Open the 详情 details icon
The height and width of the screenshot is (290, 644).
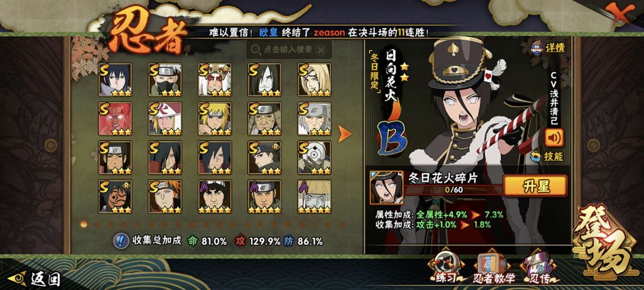tap(549, 47)
